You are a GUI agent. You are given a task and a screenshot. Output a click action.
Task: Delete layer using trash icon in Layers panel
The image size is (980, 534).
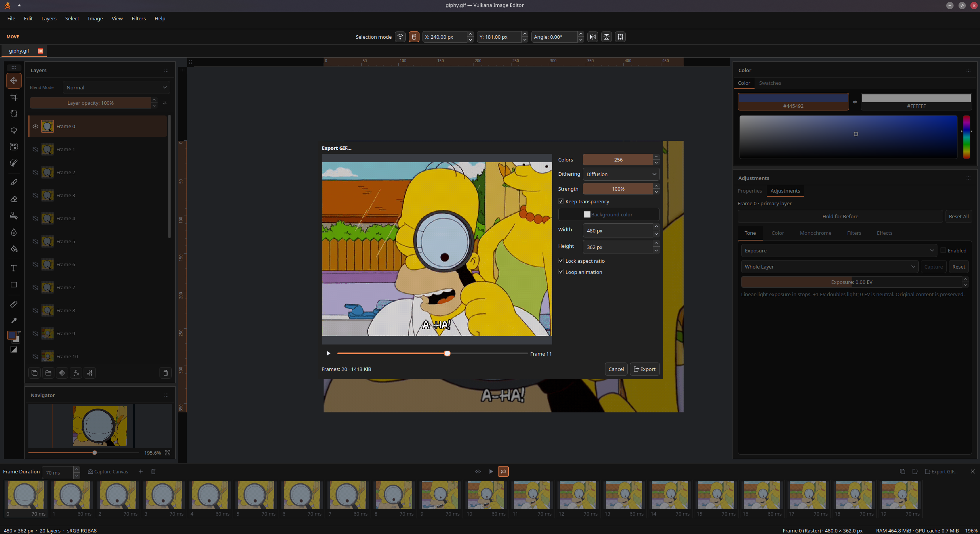pyautogui.click(x=166, y=373)
